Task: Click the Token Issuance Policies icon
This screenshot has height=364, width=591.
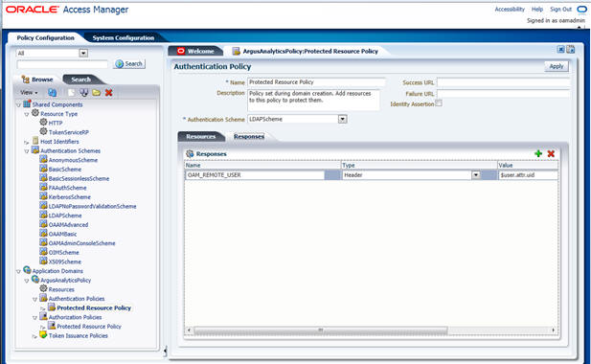Action: tap(43, 334)
